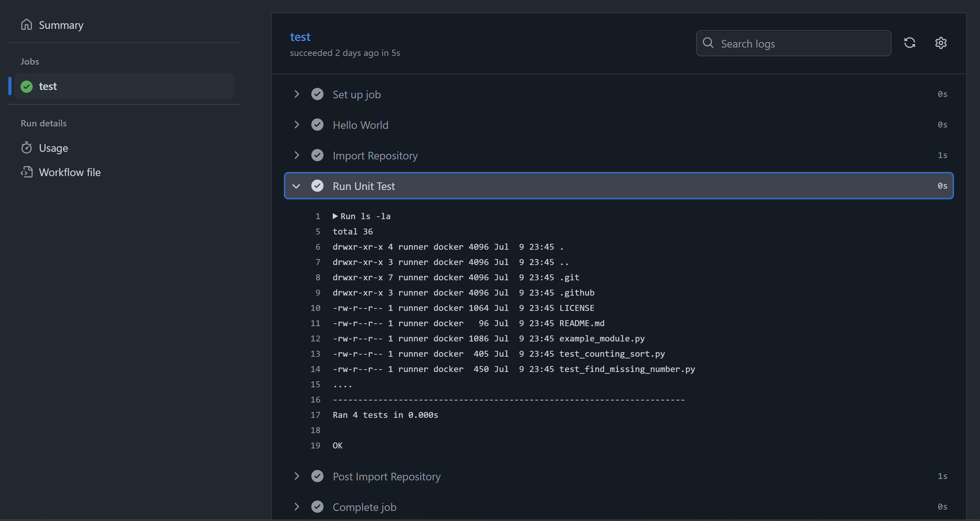The width and height of the screenshot is (980, 521).
Task: Open the Usage run details
Action: pyautogui.click(x=53, y=148)
